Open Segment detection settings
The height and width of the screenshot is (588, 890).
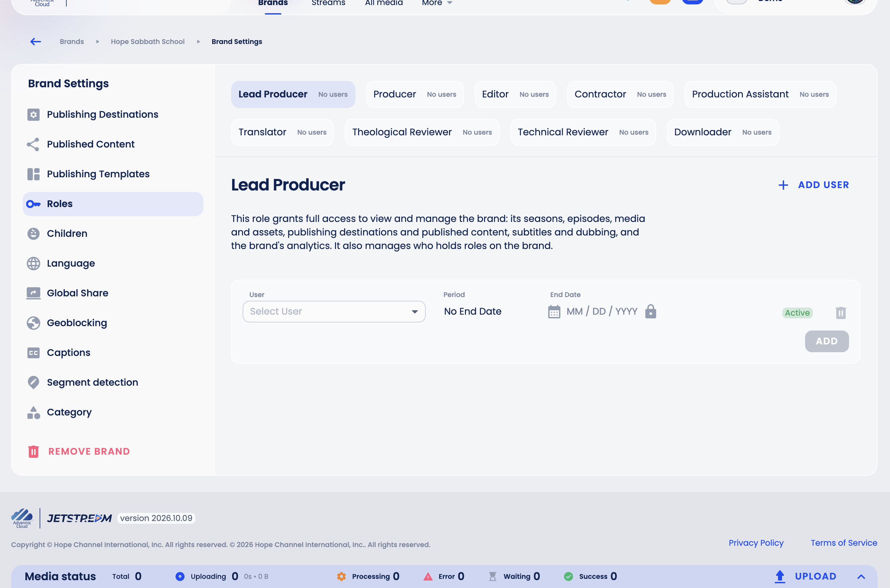click(x=113, y=383)
